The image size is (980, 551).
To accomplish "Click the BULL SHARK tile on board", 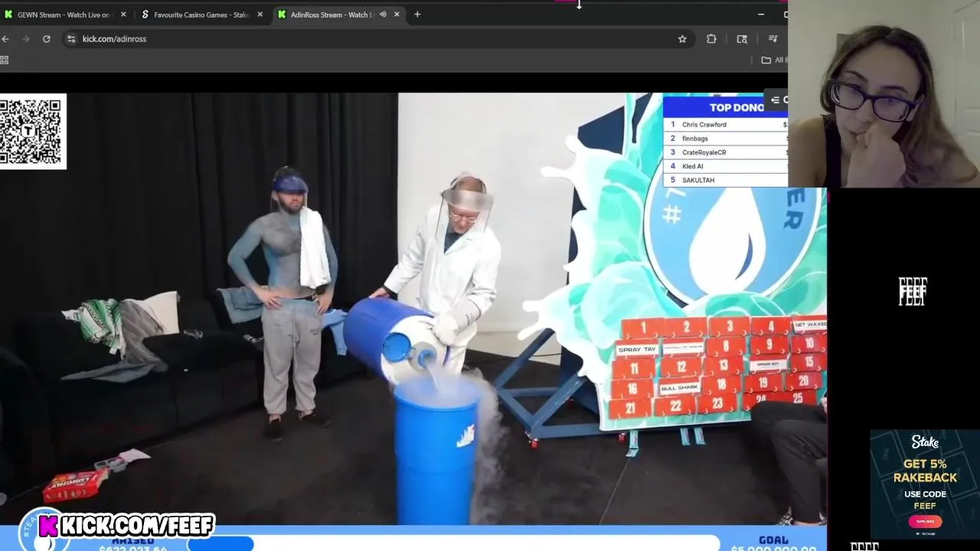I will pyautogui.click(x=679, y=388).
